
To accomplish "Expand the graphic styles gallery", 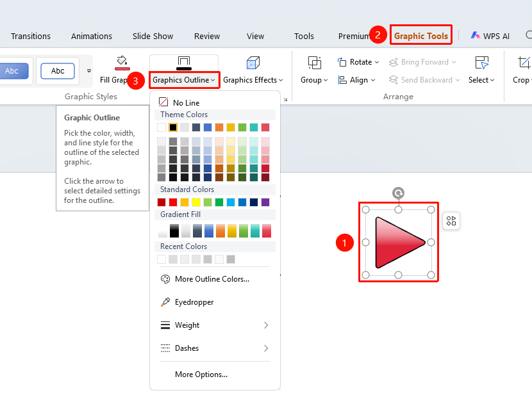I will pyautogui.click(x=89, y=71).
